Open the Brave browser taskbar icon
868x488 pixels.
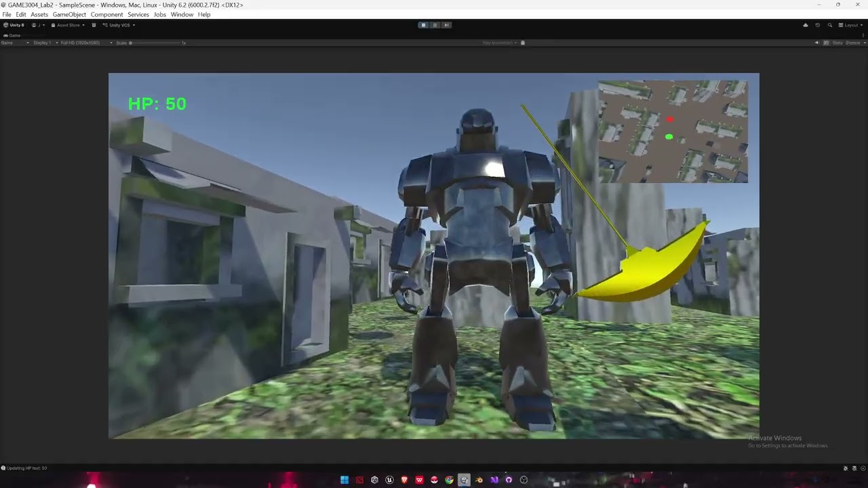[x=404, y=480]
